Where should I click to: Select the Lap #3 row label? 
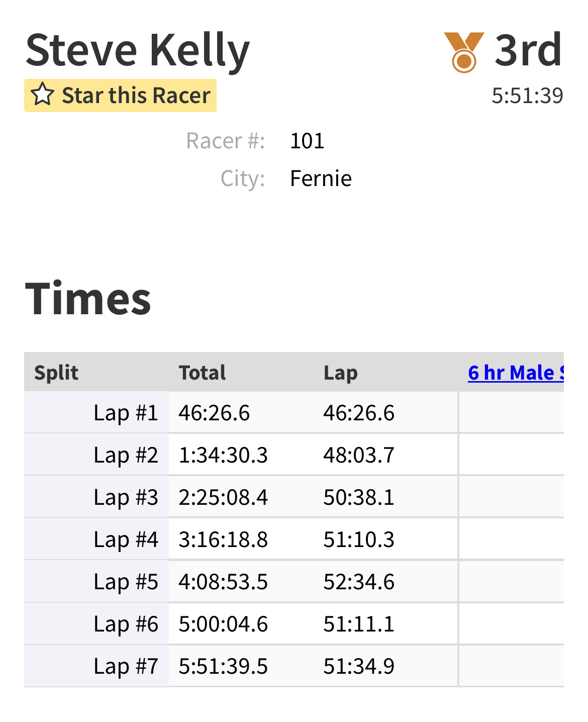coord(126,497)
